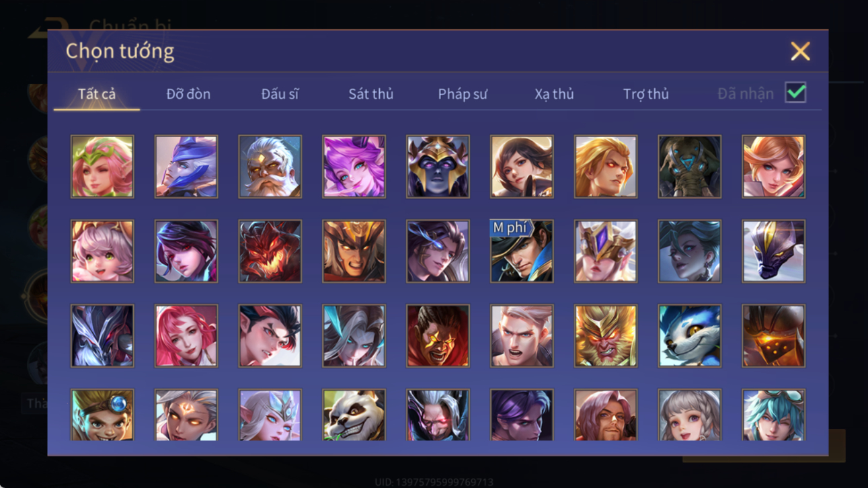The width and height of the screenshot is (868, 488).
Task: Switch to the Đỡ đòn tab
Action: coord(188,94)
